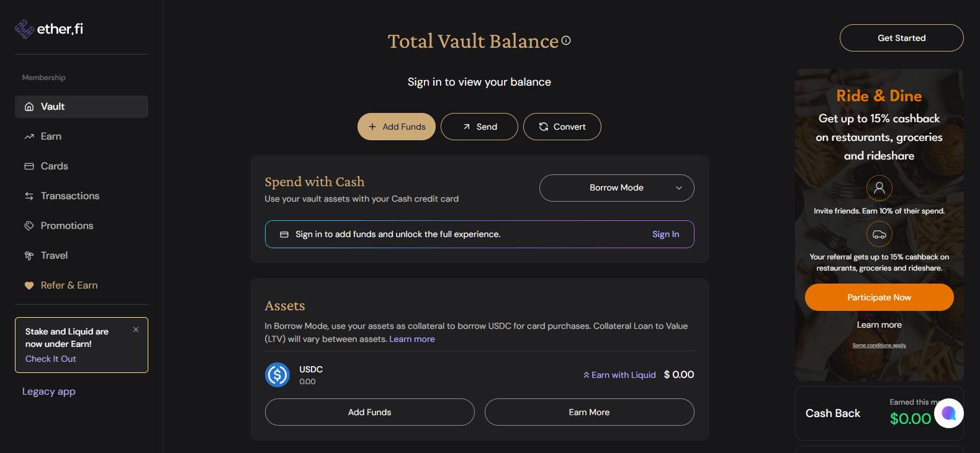
Task: Open the chat support bubble
Action: pos(948,413)
